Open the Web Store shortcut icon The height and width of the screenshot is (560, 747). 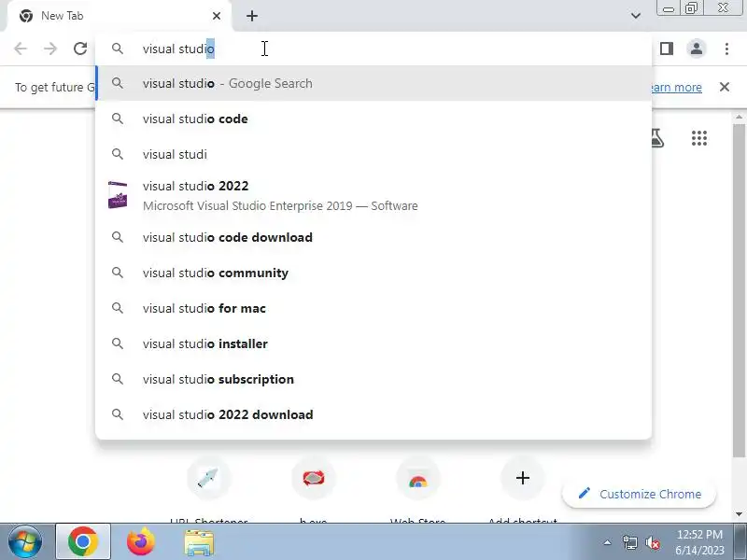pyautogui.click(x=417, y=478)
